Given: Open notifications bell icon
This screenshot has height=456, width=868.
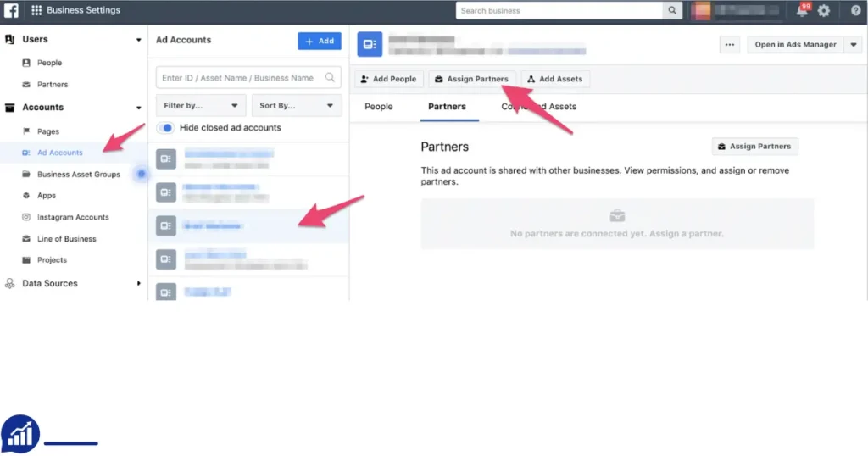Looking at the screenshot, I should (802, 10).
